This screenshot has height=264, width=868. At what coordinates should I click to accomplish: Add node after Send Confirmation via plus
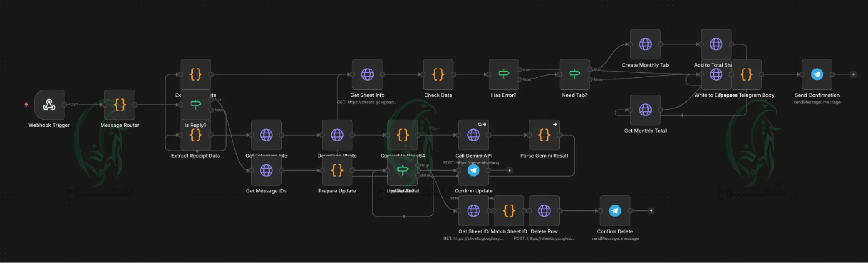pos(853,74)
